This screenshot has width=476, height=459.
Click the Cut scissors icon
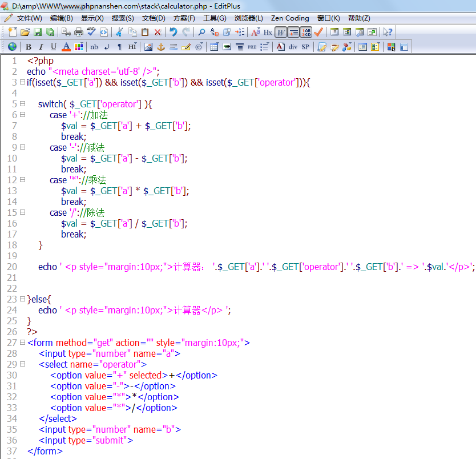[119, 32]
